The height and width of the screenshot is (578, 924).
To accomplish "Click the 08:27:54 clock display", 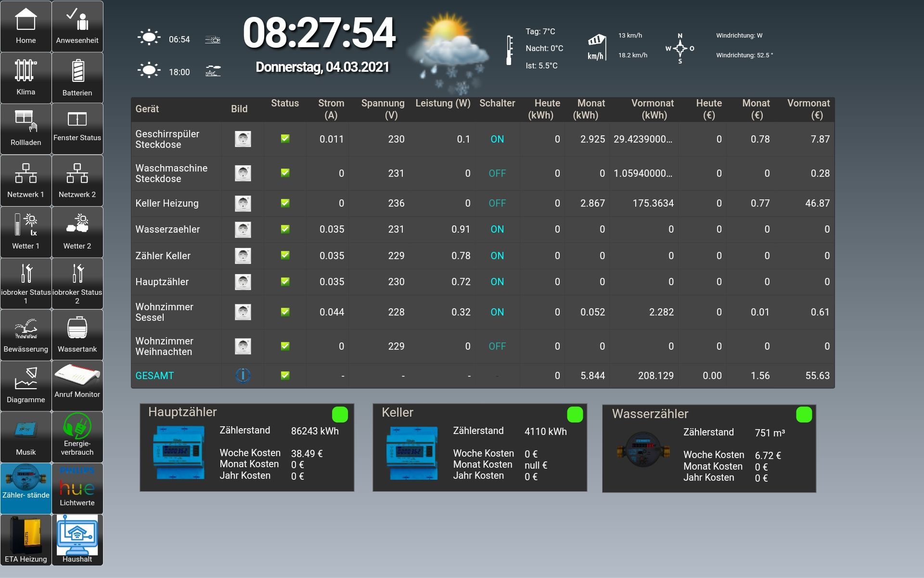I will [x=319, y=33].
